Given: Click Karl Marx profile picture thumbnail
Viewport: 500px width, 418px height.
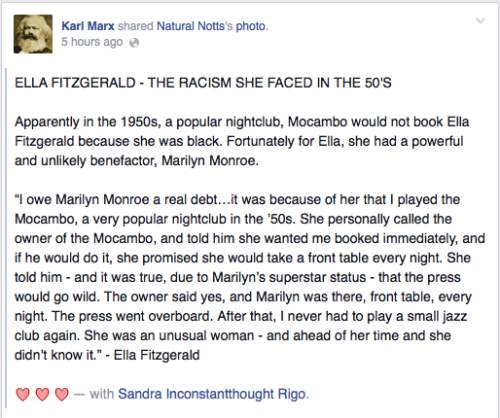Looking at the screenshot, I should 33,34.
